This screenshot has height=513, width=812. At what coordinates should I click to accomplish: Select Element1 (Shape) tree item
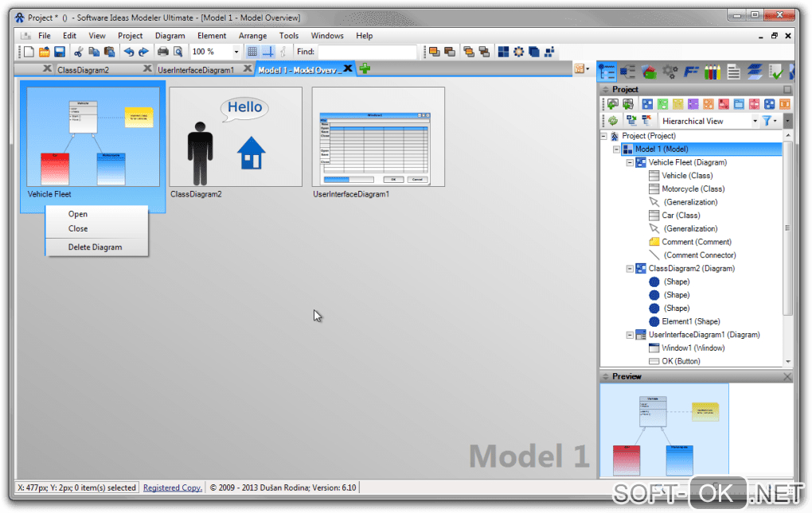pyautogui.click(x=690, y=321)
